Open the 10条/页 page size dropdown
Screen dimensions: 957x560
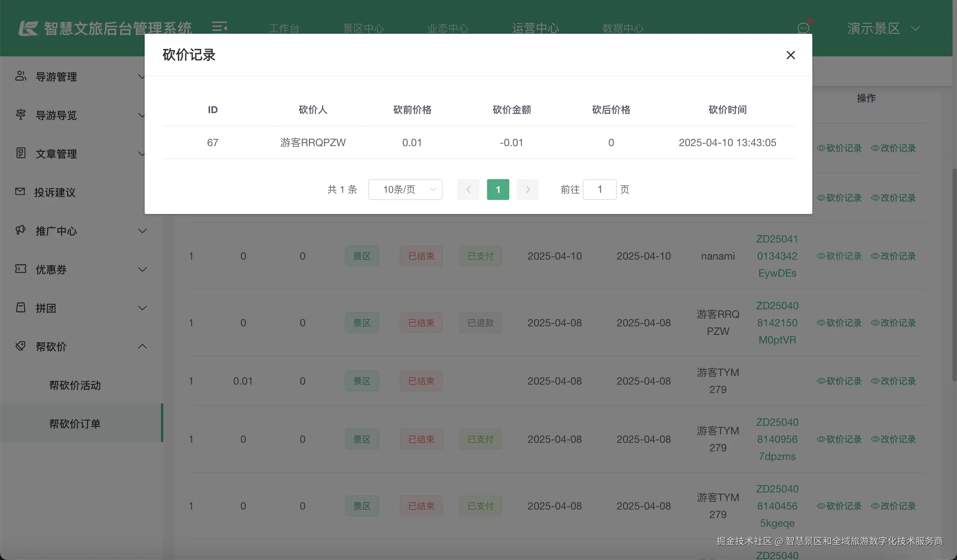[x=405, y=190]
